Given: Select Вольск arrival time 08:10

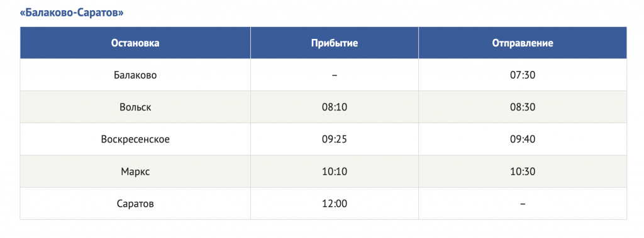Looking at the screenshot, I should 335,107.
